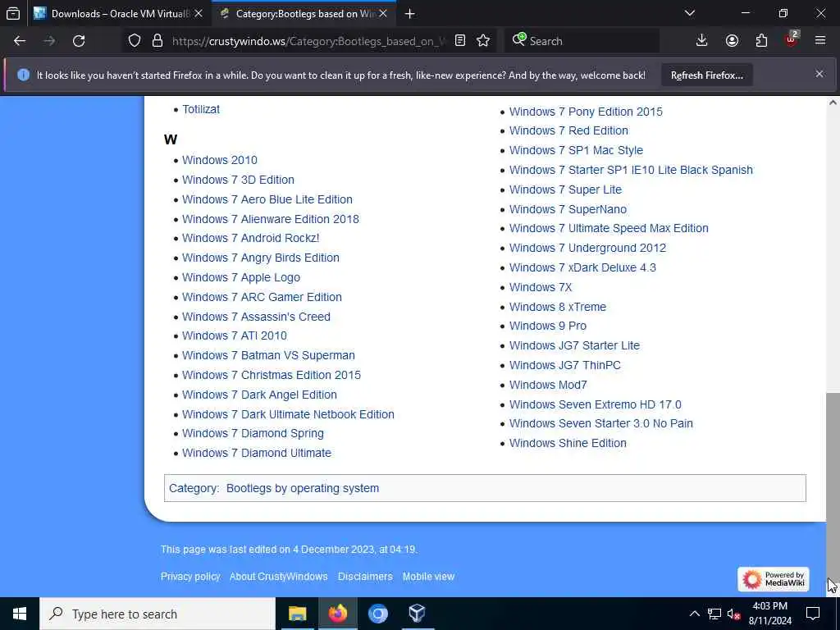
Task: Bookmark this page with the star
Action: click(483, 41)
